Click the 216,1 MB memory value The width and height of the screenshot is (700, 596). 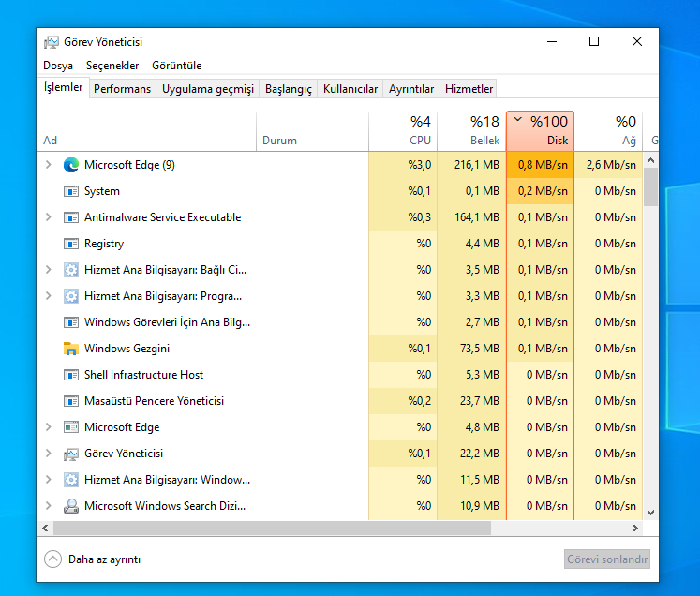click(x=477, y=165)
